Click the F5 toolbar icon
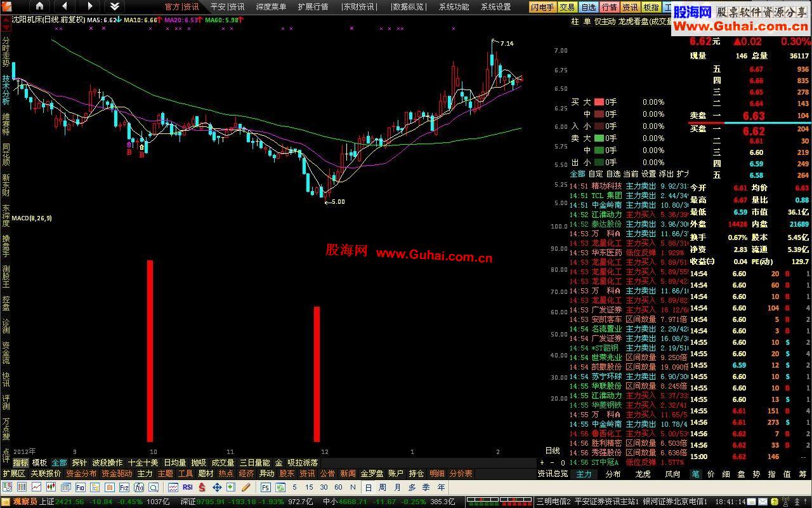The height and width of the screenshot is (508, 812). click(265, 487)
